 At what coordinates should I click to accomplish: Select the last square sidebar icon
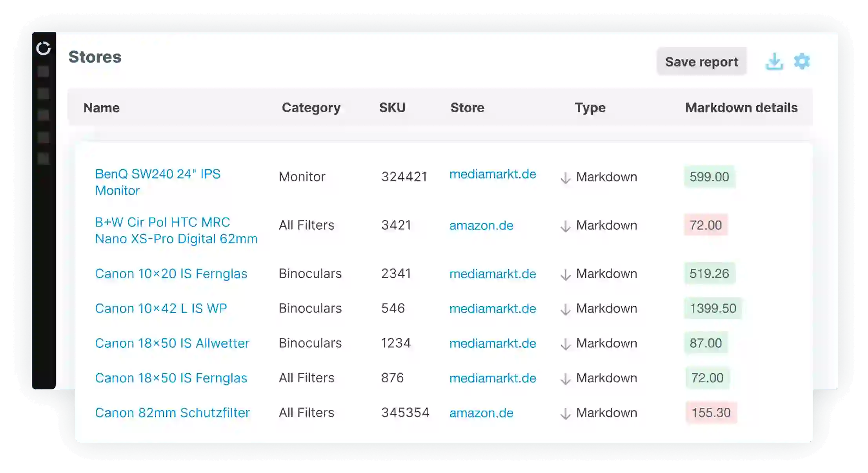click(x=43, y=159)
